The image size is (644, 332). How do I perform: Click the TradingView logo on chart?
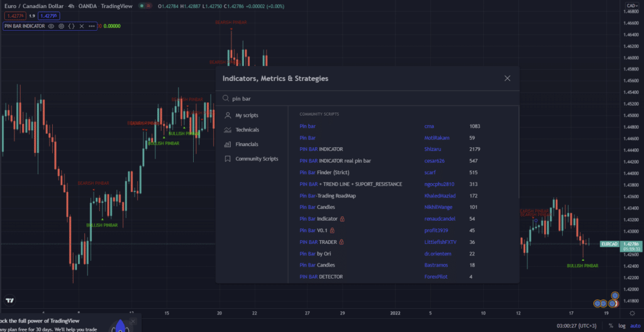tap(9, 299)
